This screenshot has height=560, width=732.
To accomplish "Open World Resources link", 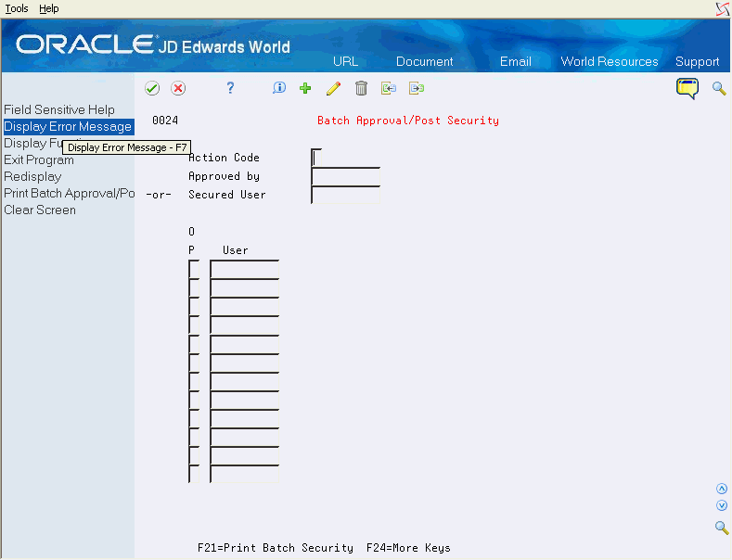I will tap(610, 61).
